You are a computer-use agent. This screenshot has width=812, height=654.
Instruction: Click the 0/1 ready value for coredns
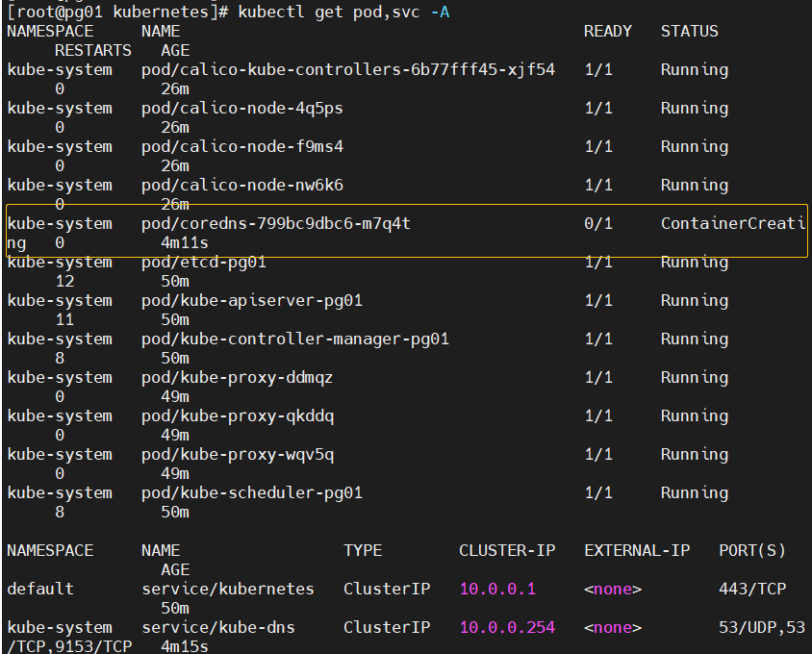[x=598, y=224]
